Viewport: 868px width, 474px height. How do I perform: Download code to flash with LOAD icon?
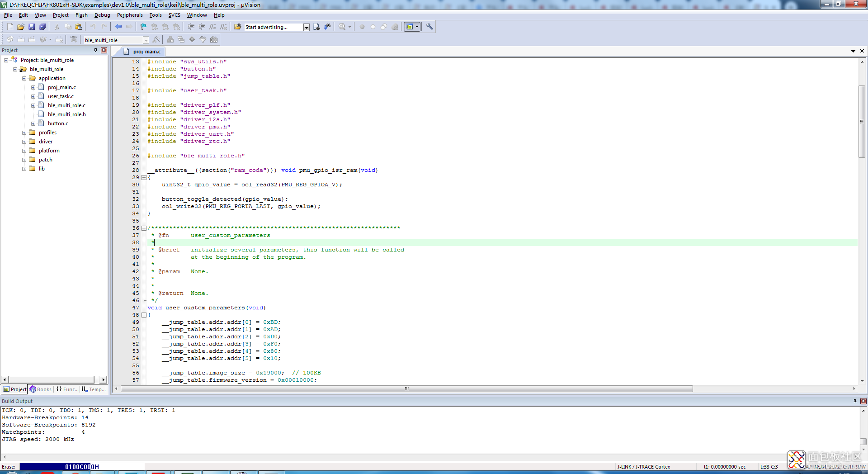(74, 40)
